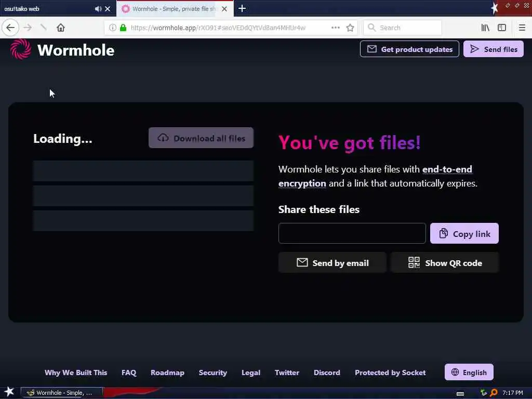Viewport: 532px width, 399px height.
Task: Click the 7:17 PM clock
Action: click(513, 393)
